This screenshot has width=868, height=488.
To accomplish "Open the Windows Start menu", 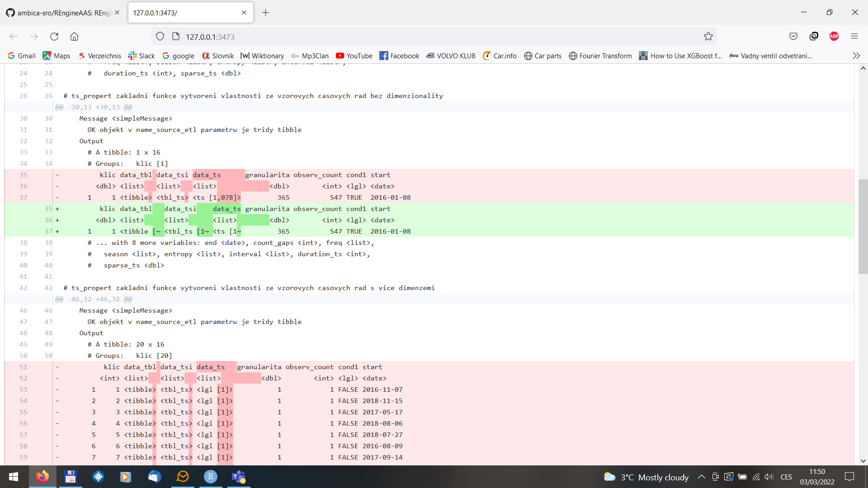I will [13, 477].
